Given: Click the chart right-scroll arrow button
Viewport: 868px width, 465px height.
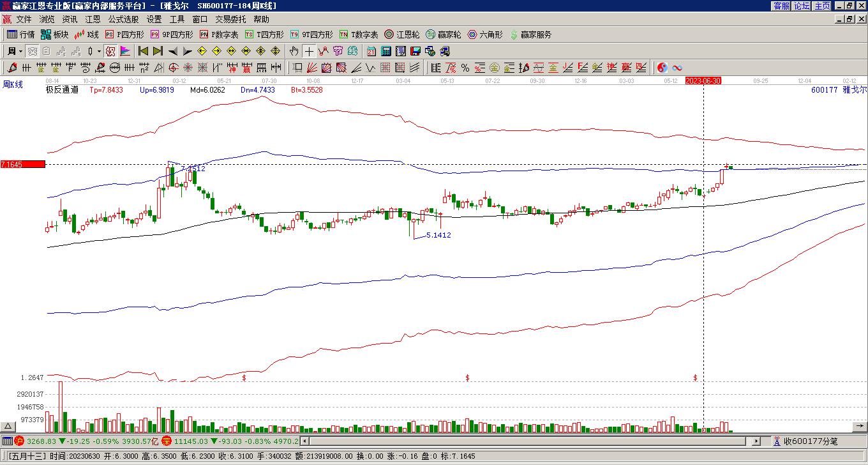Looking at the screenshot, I should coord(859,426).
